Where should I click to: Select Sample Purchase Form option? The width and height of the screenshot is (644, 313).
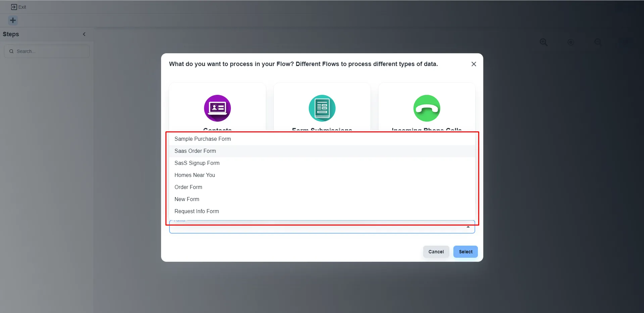click(322, 139)
